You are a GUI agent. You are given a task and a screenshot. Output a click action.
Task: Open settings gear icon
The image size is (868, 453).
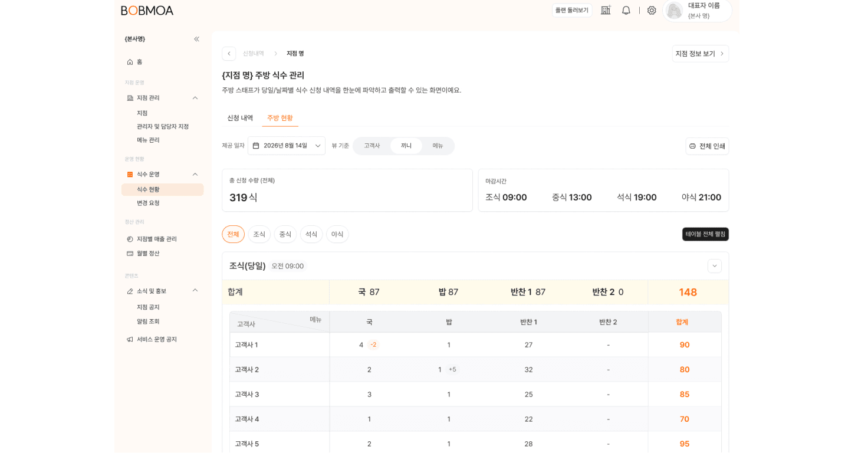[x=652, y=10]
